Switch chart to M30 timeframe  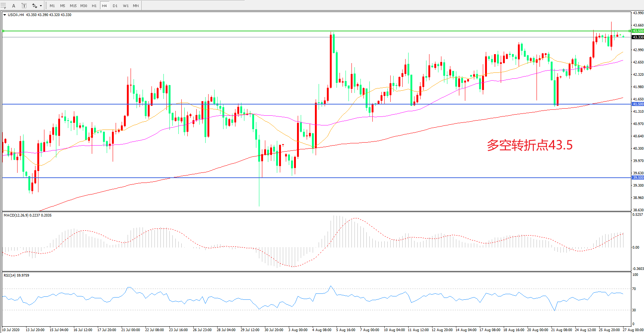[84, 6]
